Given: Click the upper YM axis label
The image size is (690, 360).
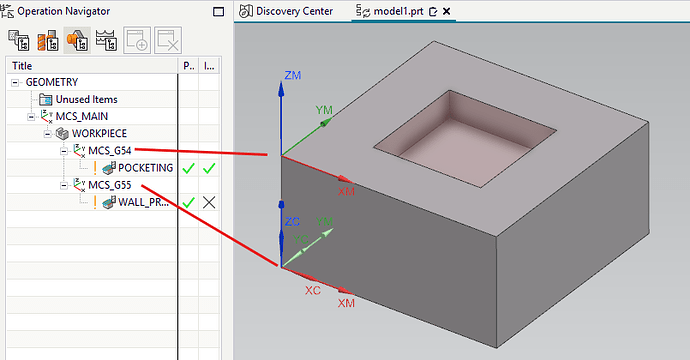Looking at the screenshot, I should [324, 110].
